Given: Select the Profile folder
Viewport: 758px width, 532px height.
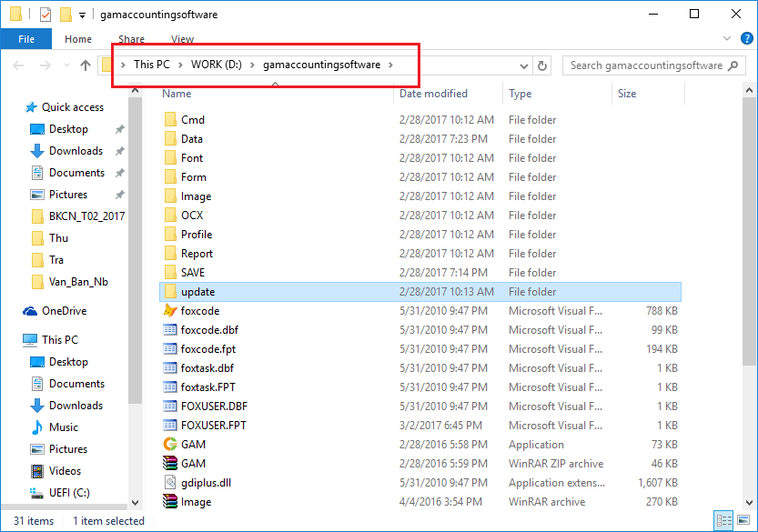Looking at the screenshot, I should point(197,235).
